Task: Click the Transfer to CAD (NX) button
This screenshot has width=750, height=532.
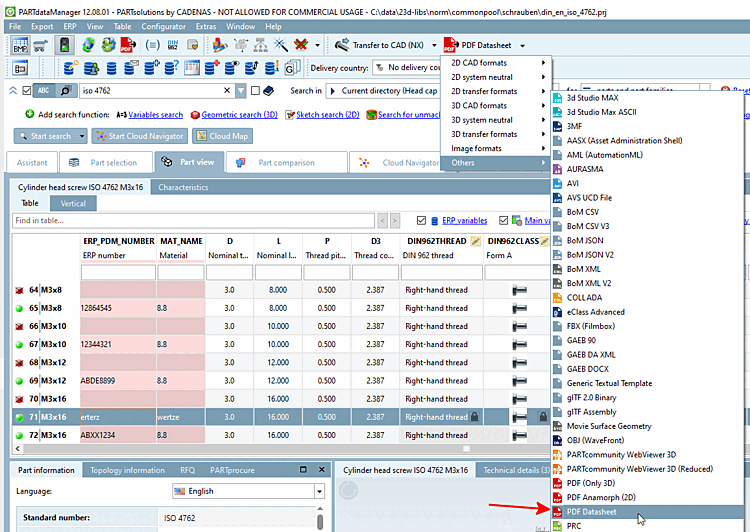Action: pyautogui.click(x=382, y=45)
